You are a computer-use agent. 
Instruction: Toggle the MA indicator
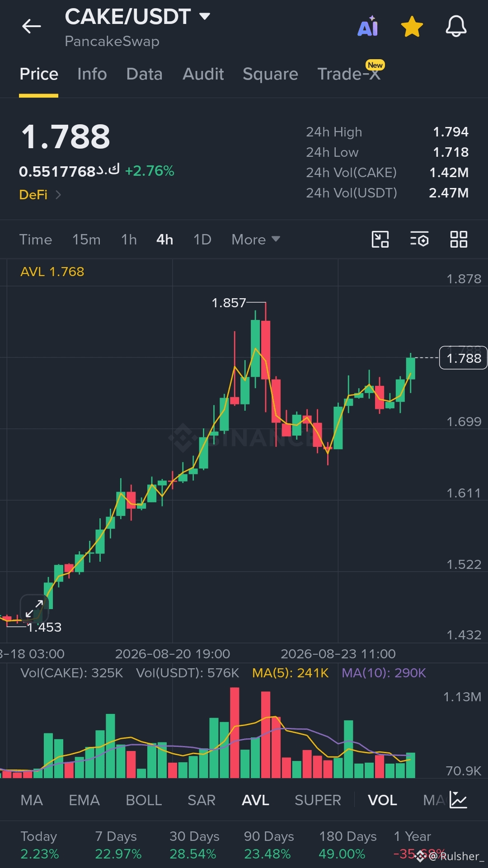[x=32, y=800]
